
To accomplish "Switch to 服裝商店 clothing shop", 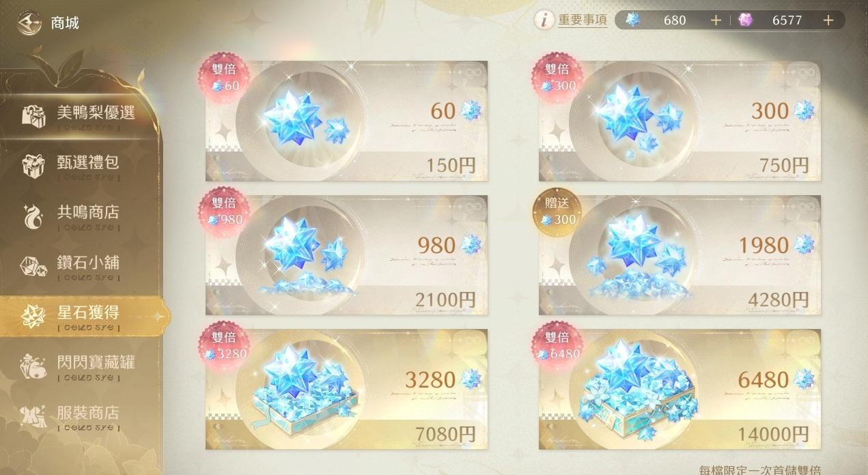I will pyautogui.click(x=79, y=416).
